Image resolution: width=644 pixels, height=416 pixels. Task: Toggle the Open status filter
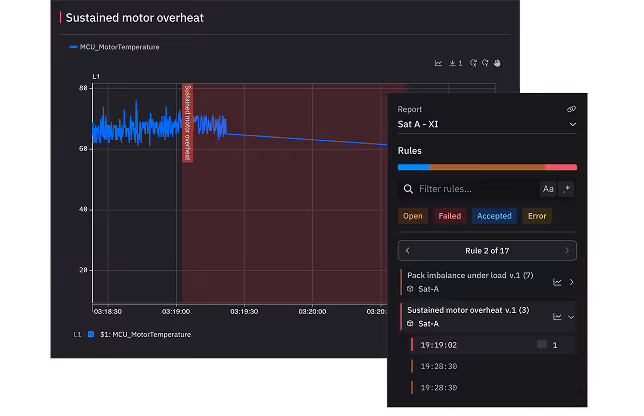pyautogui.click(x=413, y=216)
